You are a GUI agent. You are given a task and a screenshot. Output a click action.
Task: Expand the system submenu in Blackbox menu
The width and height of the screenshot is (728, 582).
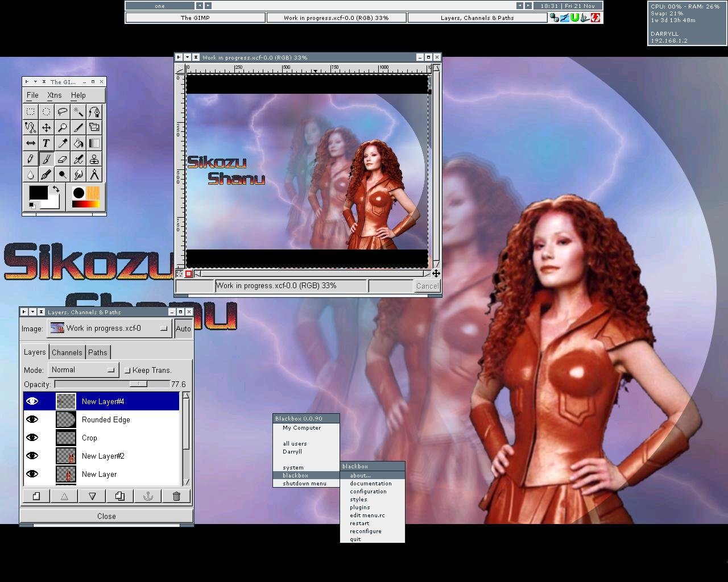(x=306, y=468)
